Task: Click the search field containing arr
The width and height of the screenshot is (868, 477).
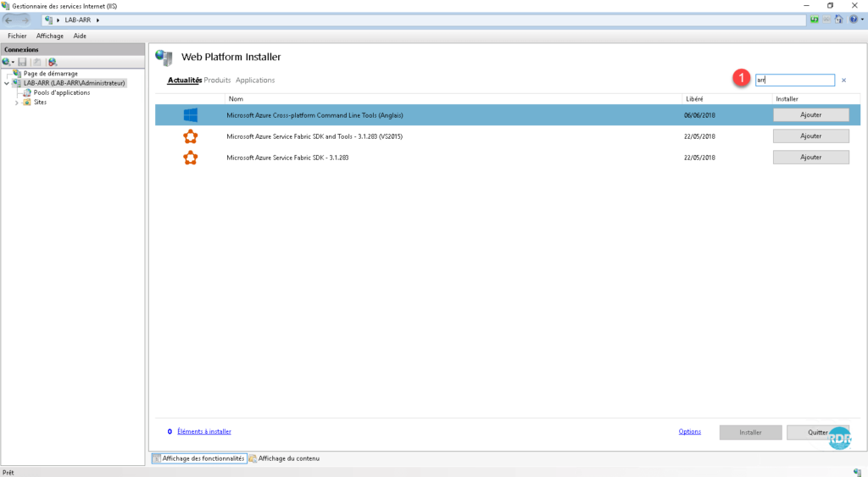Action: 795,80
